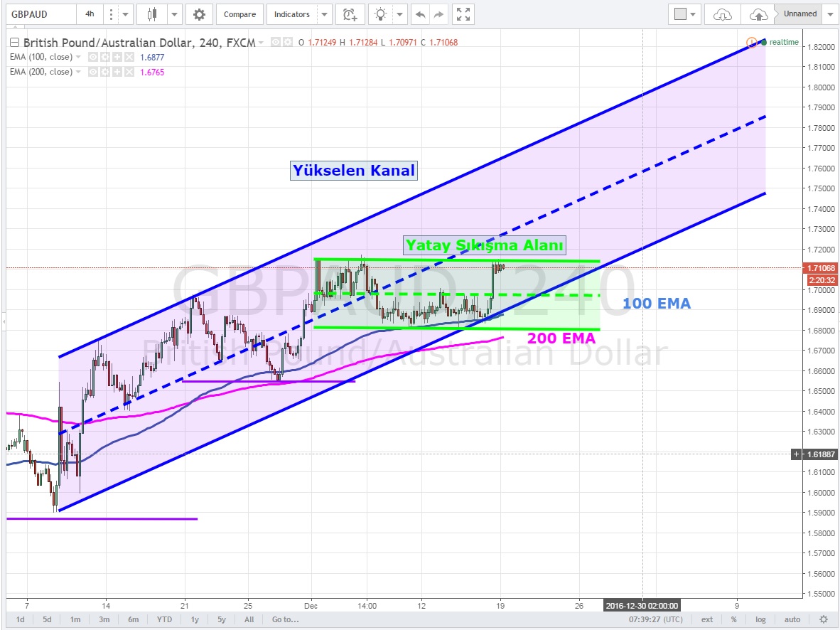
Task: Select the 1d date range
Action: pyautogui.click(x=21, y=619)
